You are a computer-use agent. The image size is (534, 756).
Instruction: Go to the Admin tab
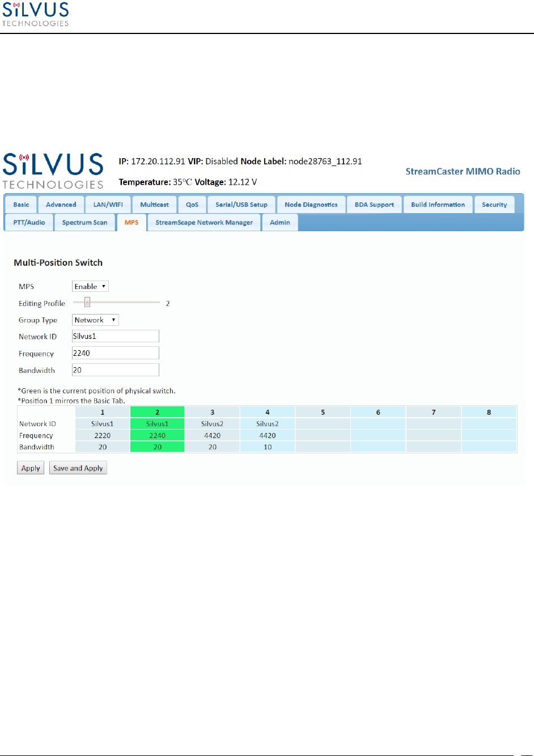click(280, 222)
